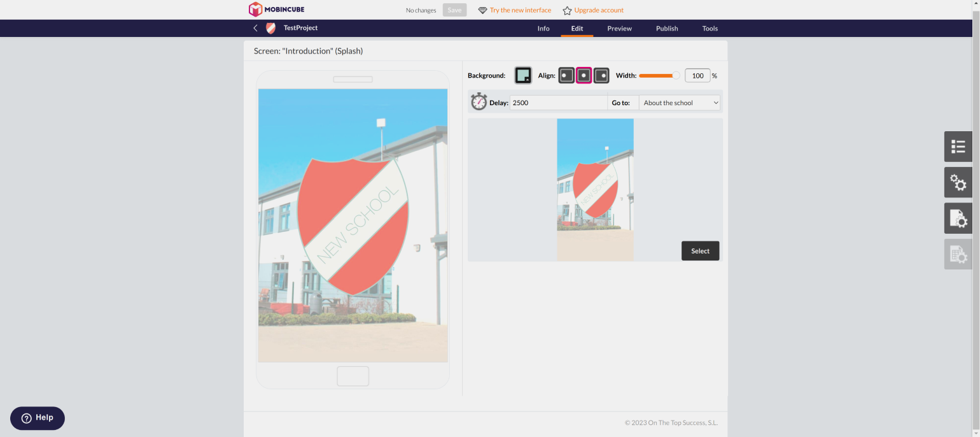Open the Publish tab
Image resolution: width=980 pixels, height=437 pixels.
coord(667,29)
